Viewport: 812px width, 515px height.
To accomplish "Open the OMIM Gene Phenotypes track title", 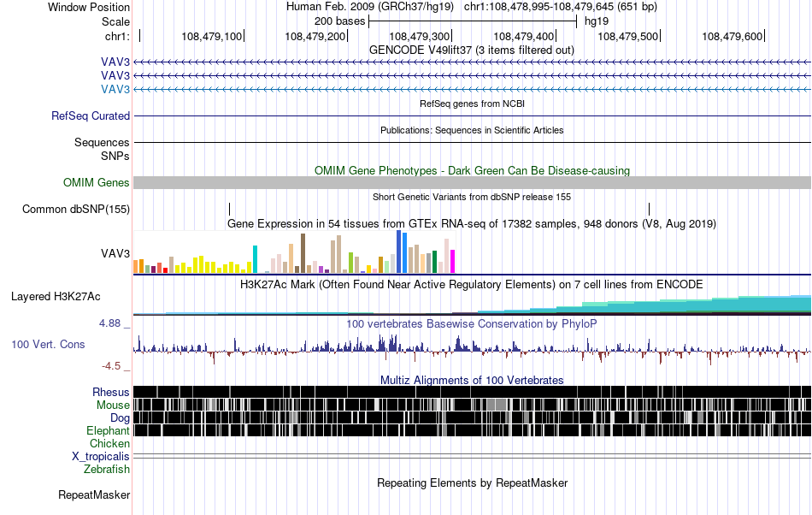I will 472,170.
